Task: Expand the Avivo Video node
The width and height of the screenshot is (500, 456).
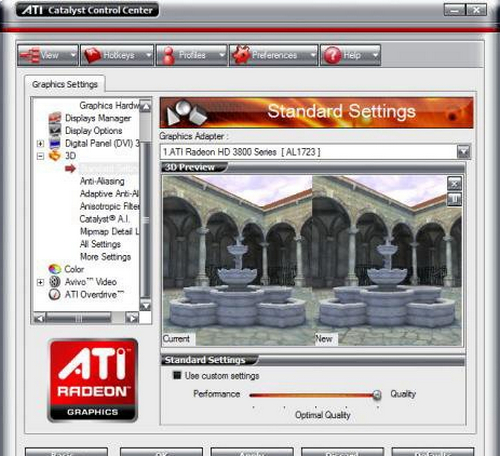Action: [40, 282]
